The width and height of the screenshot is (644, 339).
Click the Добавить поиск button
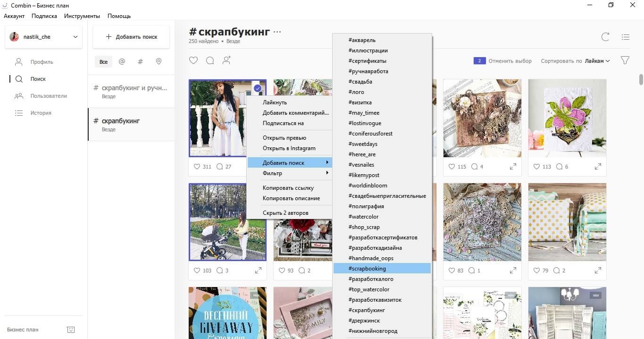[x=131, y=37]
